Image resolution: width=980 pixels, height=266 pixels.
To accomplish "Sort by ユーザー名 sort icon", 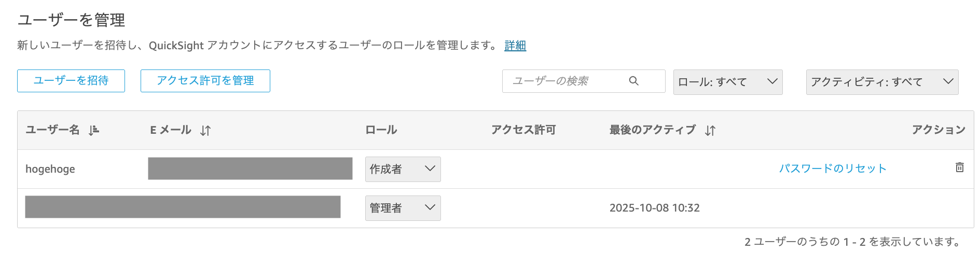I will click(x=93, y=130).
